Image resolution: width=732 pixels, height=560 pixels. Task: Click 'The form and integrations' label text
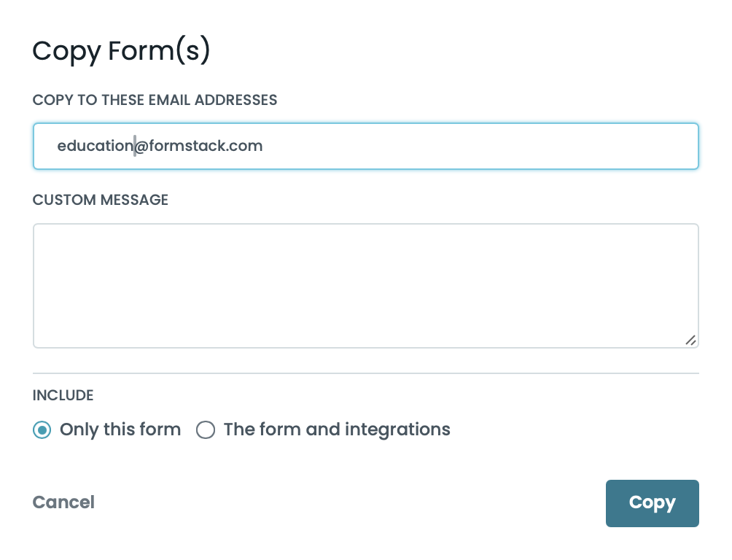tap(337, 429)
